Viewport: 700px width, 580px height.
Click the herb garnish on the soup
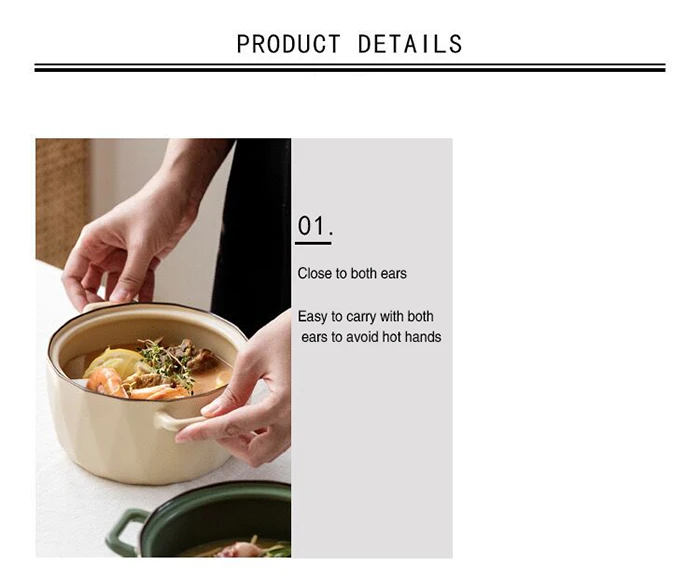point(167,362)
